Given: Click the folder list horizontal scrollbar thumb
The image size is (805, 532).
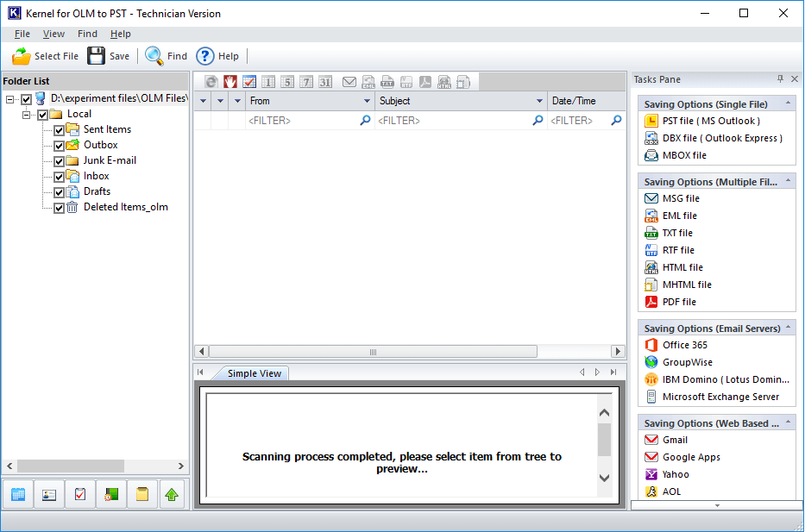Looking at the screenshot, I should pos(71,466).
